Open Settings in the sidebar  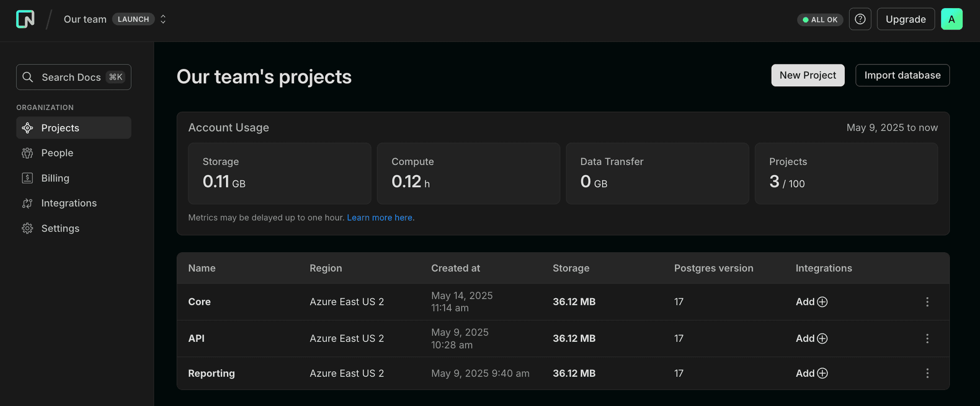[60, 228]
